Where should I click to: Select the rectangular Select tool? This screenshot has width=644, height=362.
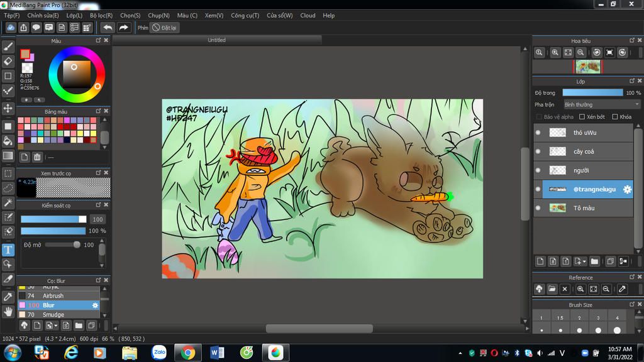(x=8, y=173)
